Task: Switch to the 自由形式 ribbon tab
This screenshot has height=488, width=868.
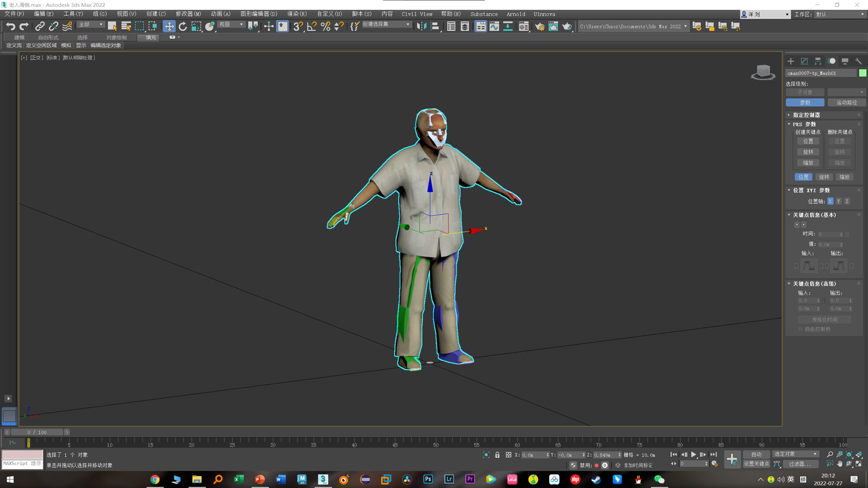Action: click(48, 38)
